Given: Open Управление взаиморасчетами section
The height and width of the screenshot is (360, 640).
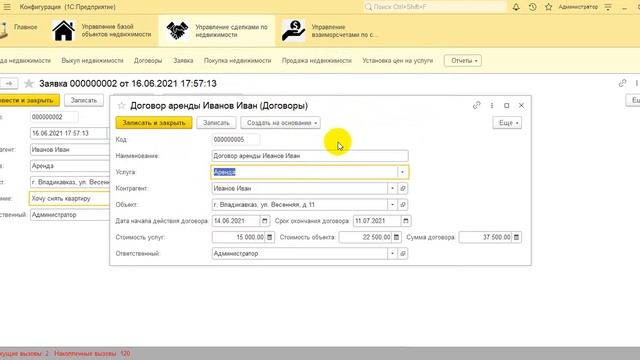Looking at the screenshot, I should click(345, 31).
